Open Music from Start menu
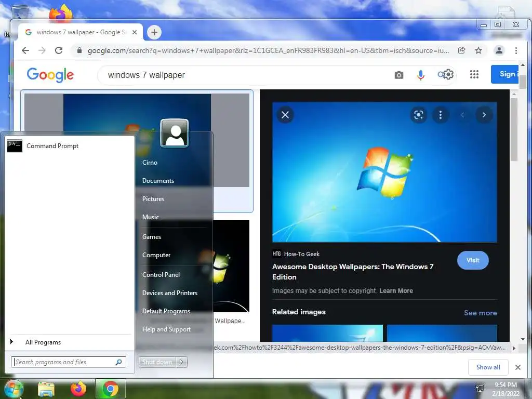The width and height of the screenshot is (532, 399). (150, 217)
